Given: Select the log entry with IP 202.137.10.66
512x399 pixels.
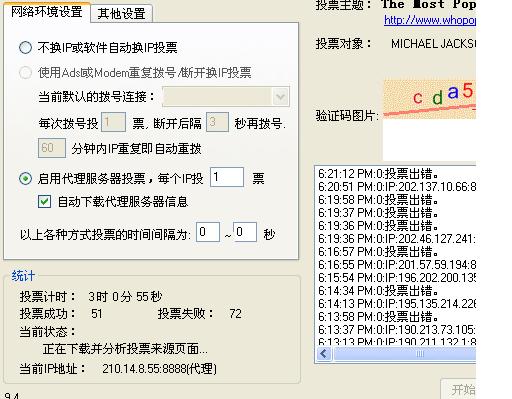Looking at the screenshot, I should 397,187.
